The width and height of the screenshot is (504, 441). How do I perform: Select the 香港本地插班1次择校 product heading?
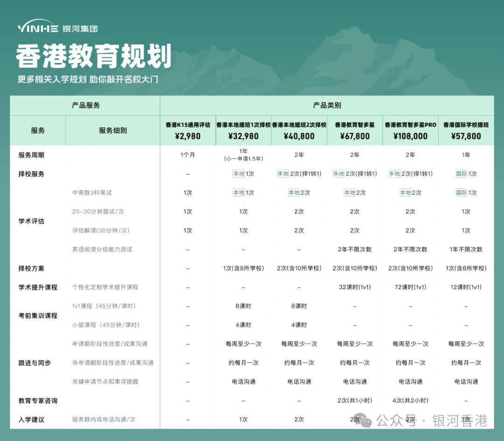[x=243, y=125]
